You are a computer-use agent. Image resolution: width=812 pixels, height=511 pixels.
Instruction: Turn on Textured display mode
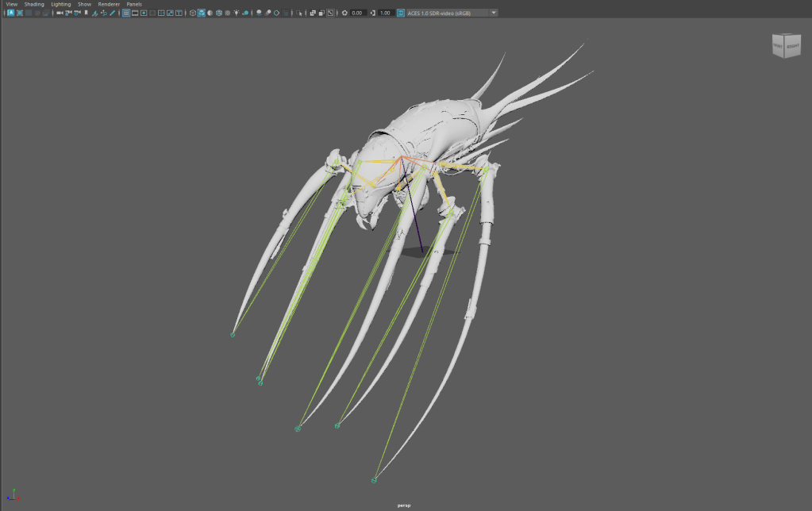tap(228, 13)
